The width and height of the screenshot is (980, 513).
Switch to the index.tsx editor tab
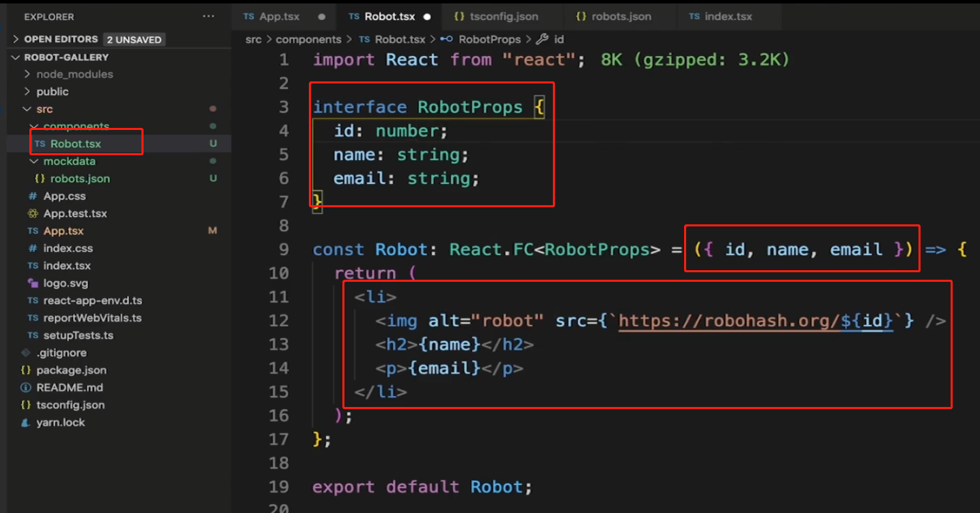728,16
